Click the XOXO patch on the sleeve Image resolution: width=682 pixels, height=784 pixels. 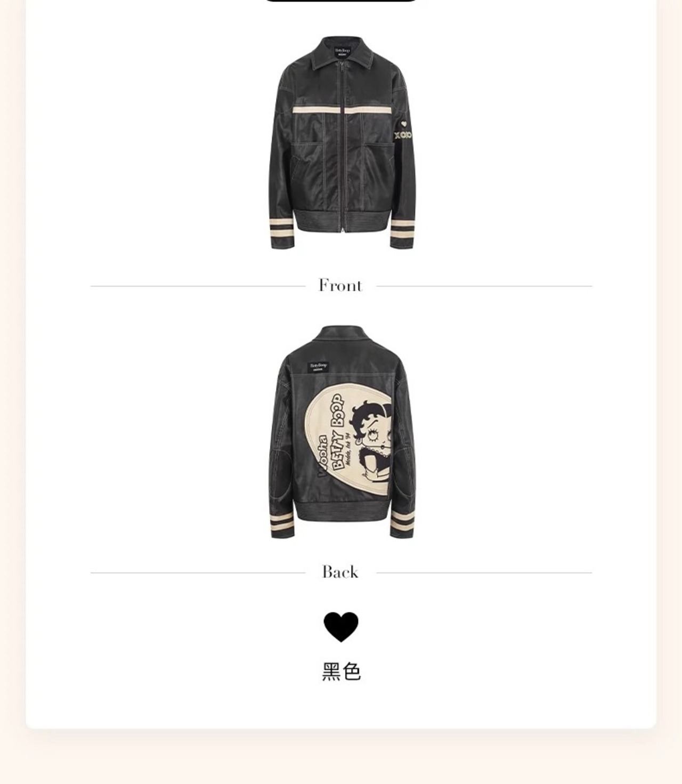tap(403, 135)
